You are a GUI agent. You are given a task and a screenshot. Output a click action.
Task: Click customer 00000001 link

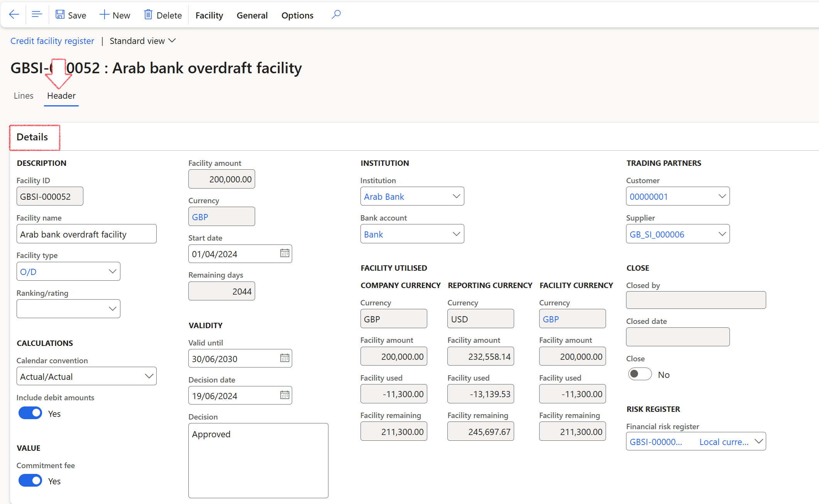coord(649,197)
